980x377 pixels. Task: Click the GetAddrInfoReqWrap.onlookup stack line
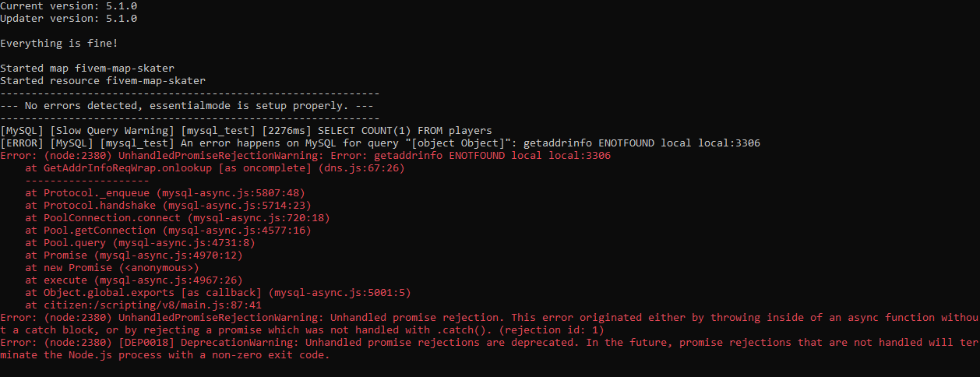coord(215,168)
